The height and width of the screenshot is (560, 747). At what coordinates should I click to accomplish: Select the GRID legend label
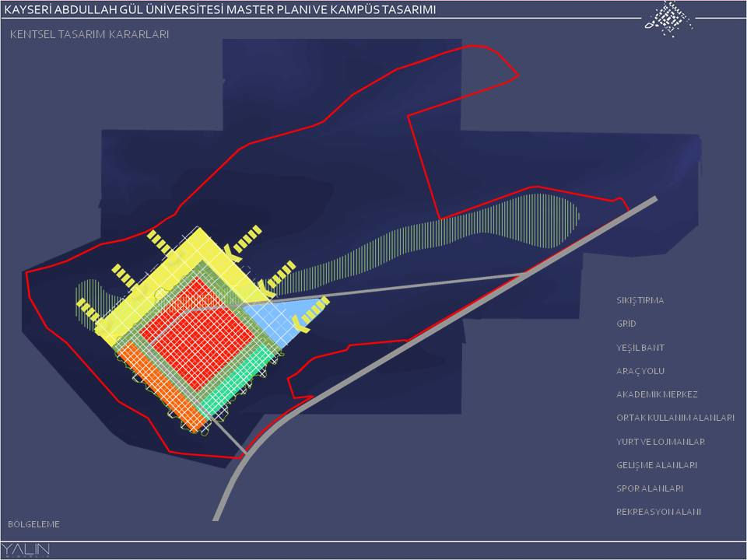click(626, 324)
